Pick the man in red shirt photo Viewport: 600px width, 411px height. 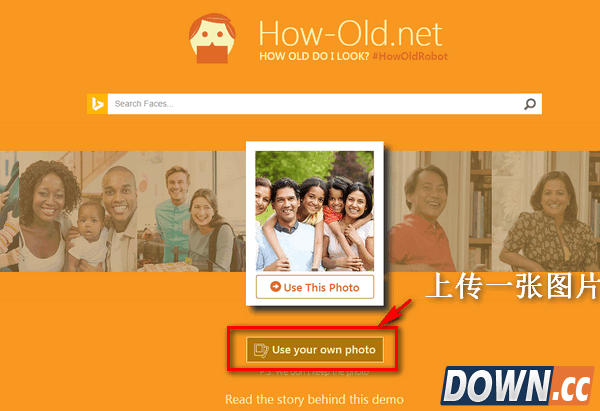tap(440, 211)
